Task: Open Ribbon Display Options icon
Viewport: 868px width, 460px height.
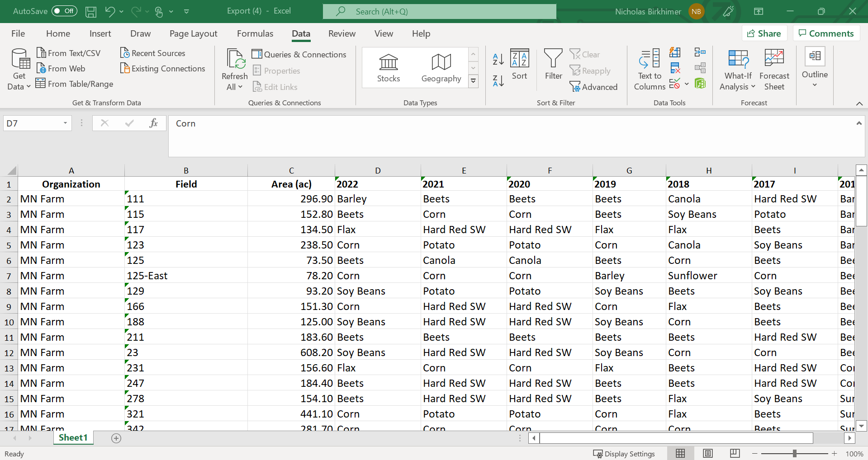Action: pyautogui.click(x=759, y=11)
